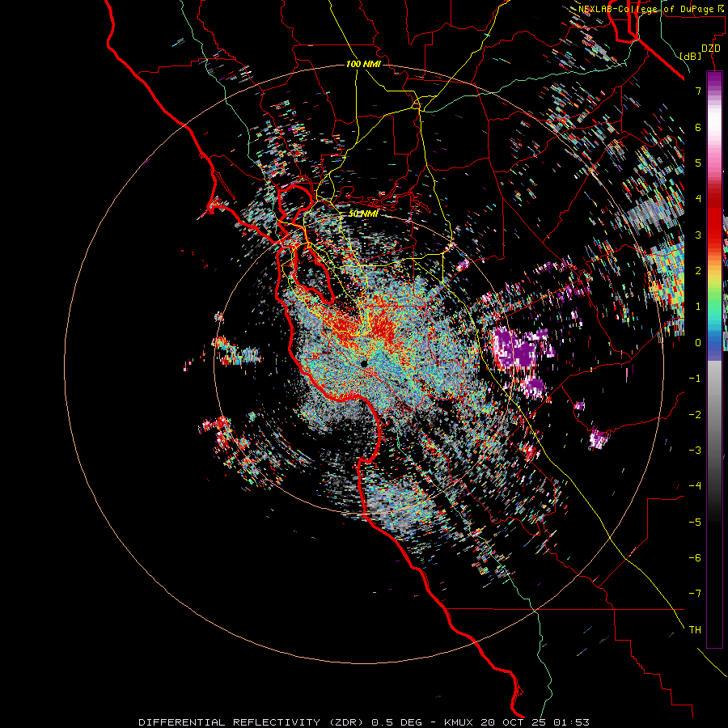This screenshot has height=728, width=728.
Task: Select the "-2" value on the dB scale
Action: click(x=695, y=415)
